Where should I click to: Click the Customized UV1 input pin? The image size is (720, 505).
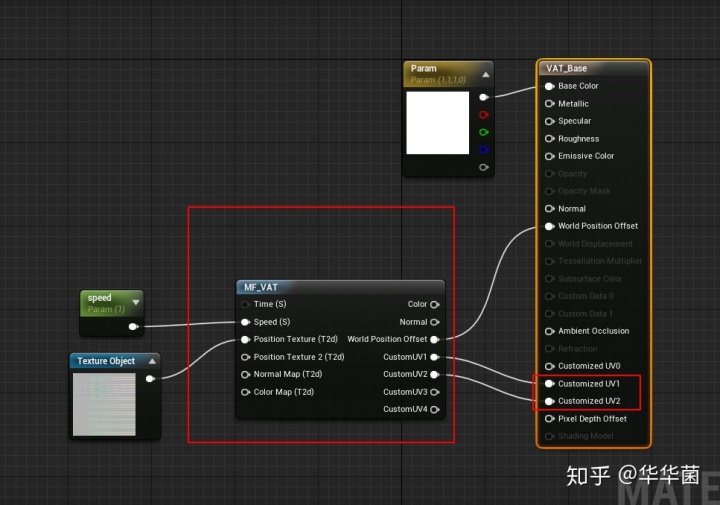point(549,384)
